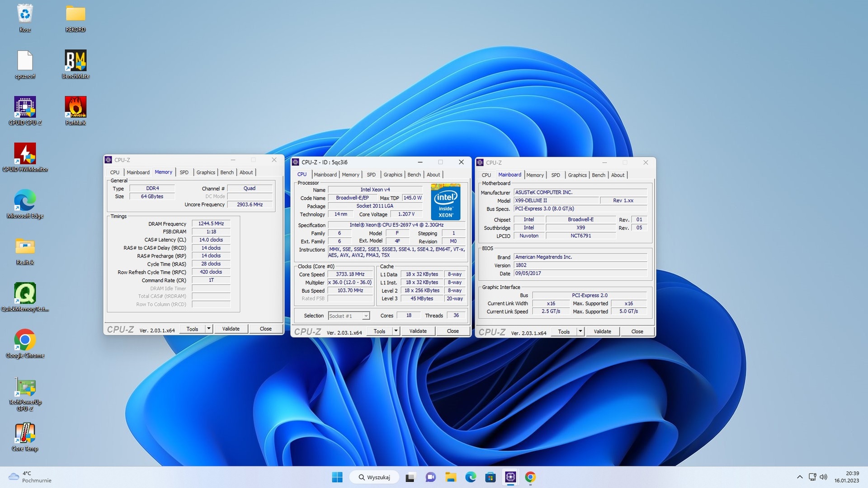Click Validate in Memory window
This screenshot has width=868, height=488.
[x=231, y=329]
